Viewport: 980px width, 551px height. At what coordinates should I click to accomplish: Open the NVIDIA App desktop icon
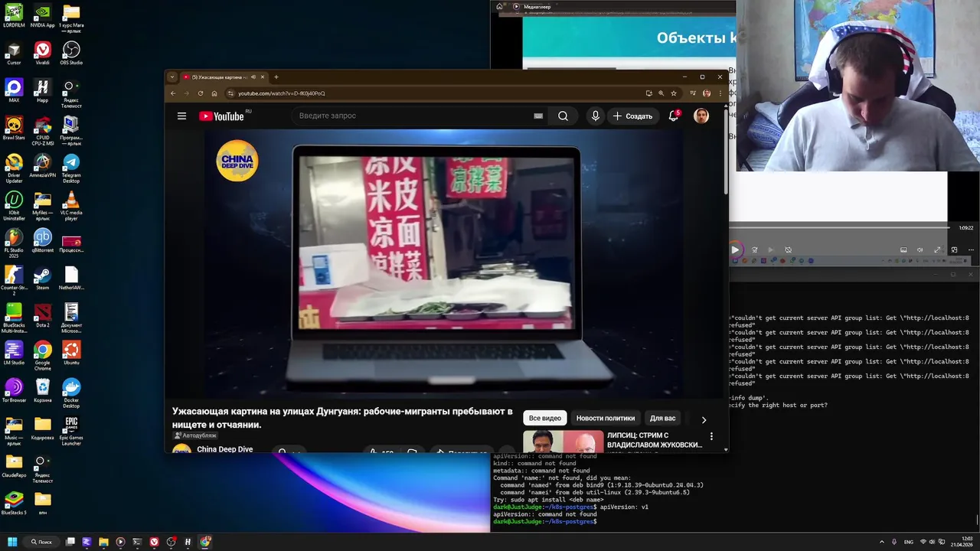click(x=43, y=16)
